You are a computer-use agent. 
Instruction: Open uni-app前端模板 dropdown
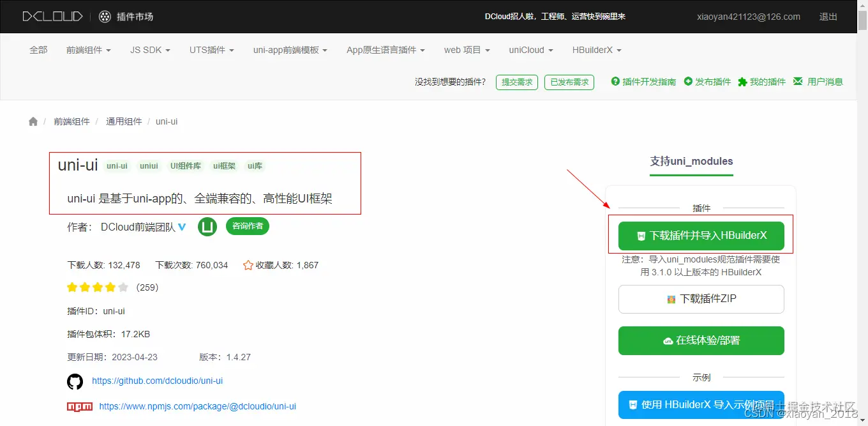(x=290, y=50)
